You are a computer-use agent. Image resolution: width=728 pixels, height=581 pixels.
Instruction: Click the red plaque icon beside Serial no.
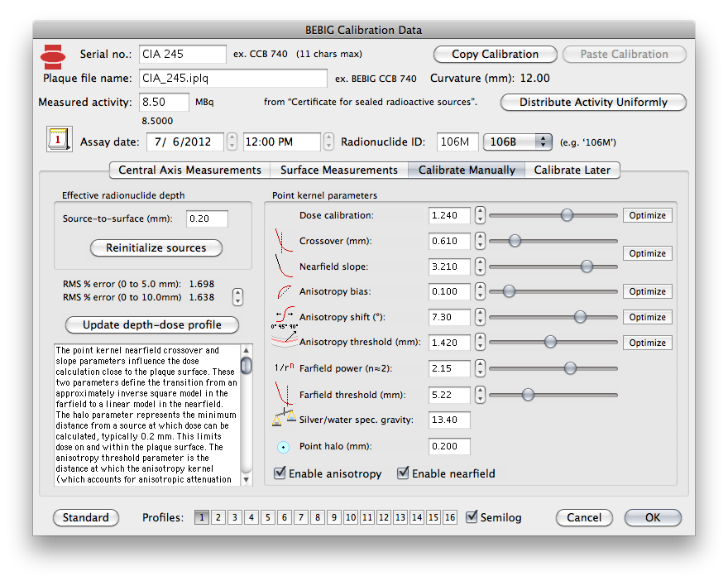click(53, 56)
